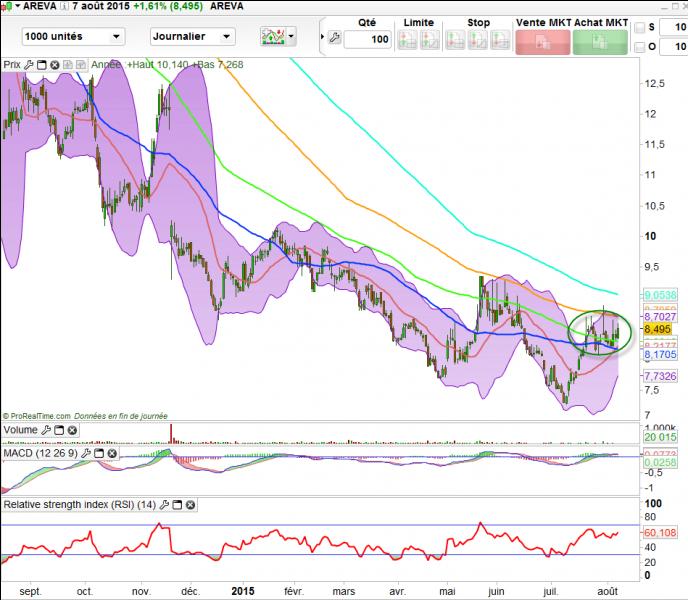The height and width of the screenshot is (600, 688).
Task: Click the first Limite order icon
Action: click(x=407, y=40)
